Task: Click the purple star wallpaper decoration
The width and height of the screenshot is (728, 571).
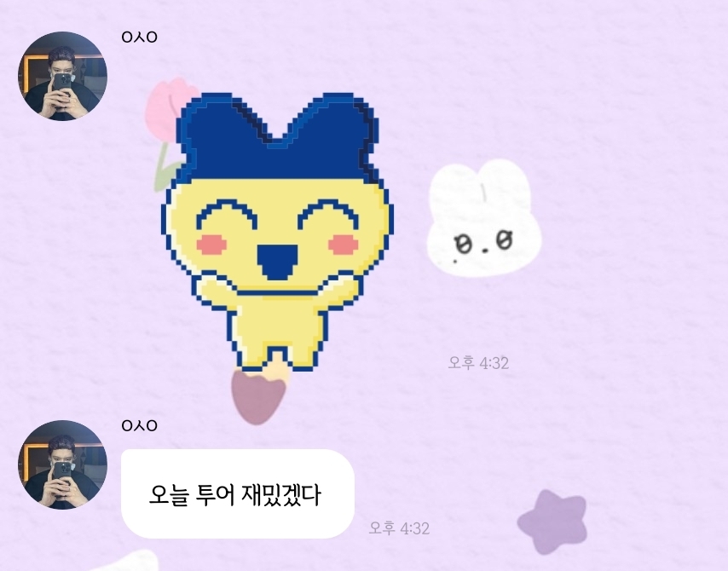Action: click(552, 522)
